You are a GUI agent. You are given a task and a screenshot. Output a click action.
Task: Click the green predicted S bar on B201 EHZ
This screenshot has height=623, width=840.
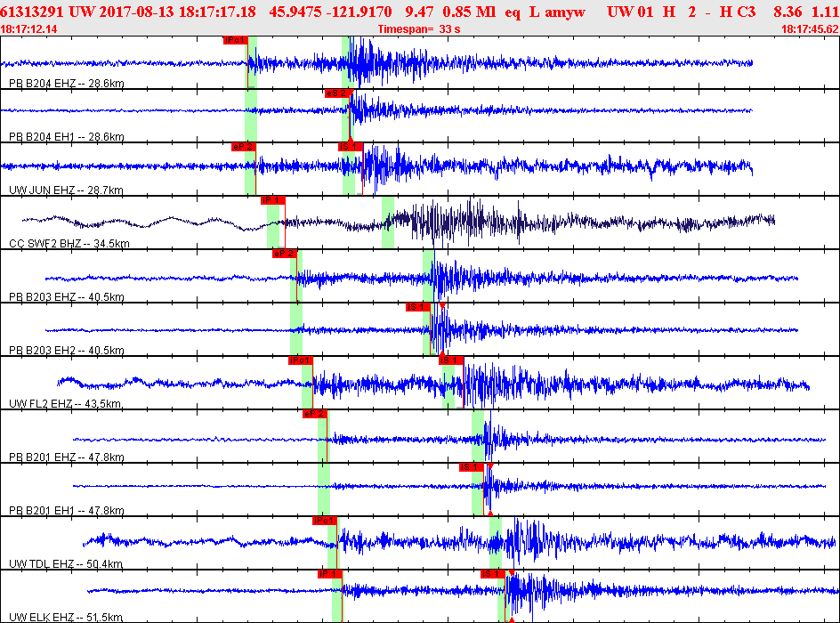(x=478, y=436)
